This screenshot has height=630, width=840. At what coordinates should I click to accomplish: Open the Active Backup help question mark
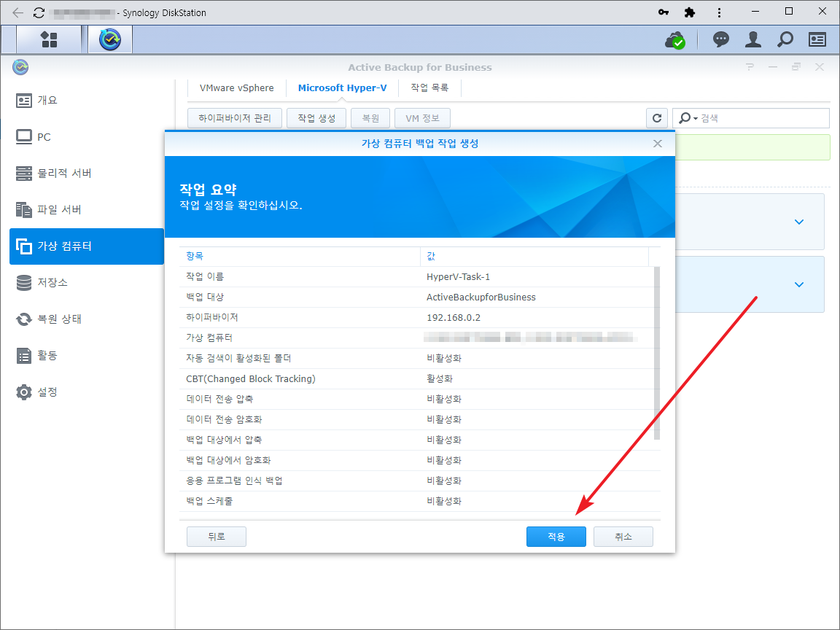coord(750,67)
